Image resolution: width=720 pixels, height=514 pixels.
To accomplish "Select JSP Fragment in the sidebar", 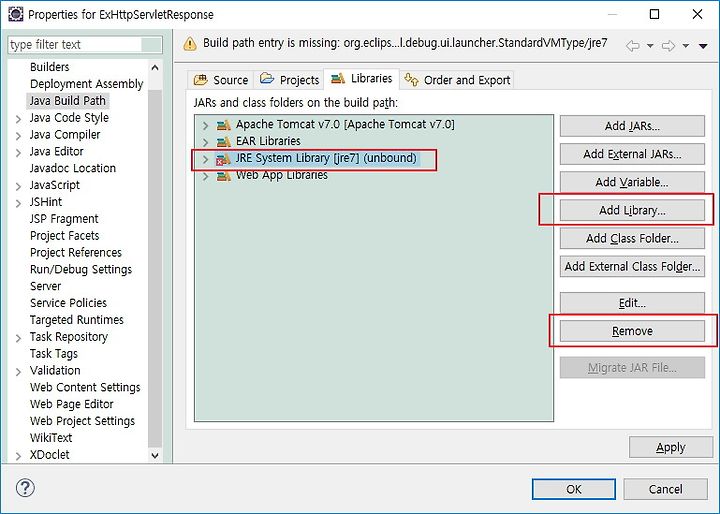I will point(64,219).
